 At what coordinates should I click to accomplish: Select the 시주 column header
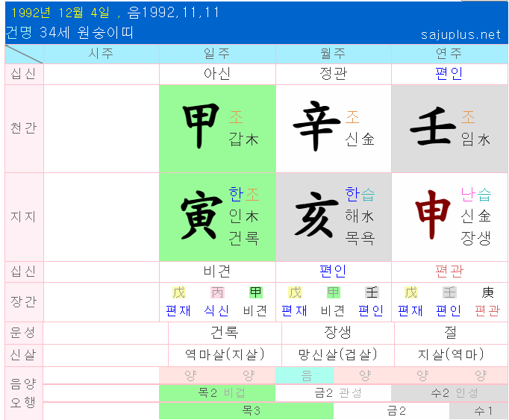pos(101,54)
